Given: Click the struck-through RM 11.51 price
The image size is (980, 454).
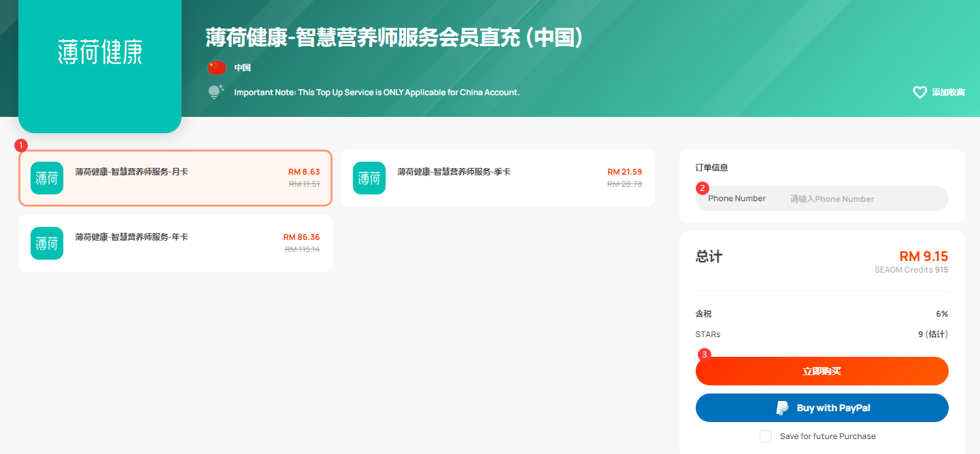Looking at the screenshot, I should coord(304,184).
